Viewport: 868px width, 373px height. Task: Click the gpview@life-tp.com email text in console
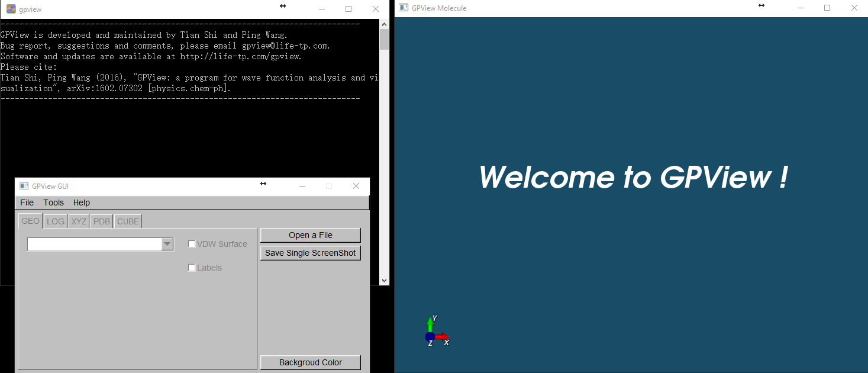(284, 46)
